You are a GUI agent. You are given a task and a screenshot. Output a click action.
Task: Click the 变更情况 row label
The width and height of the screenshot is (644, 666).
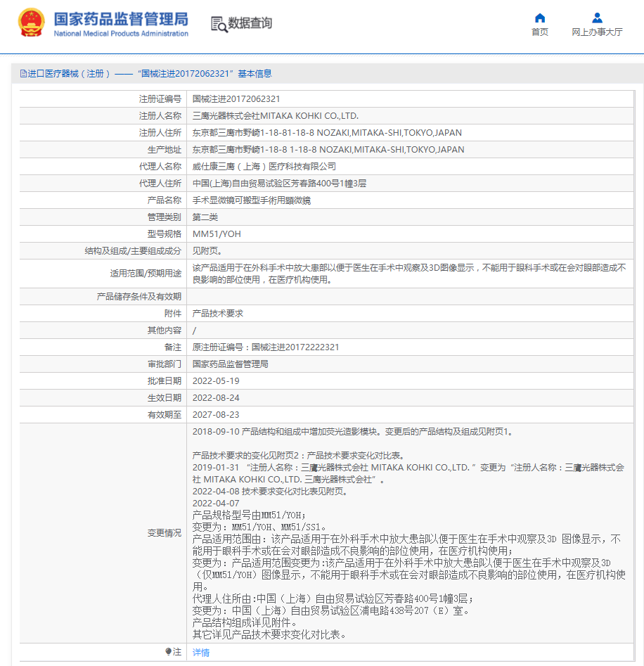tap(165, 533)
